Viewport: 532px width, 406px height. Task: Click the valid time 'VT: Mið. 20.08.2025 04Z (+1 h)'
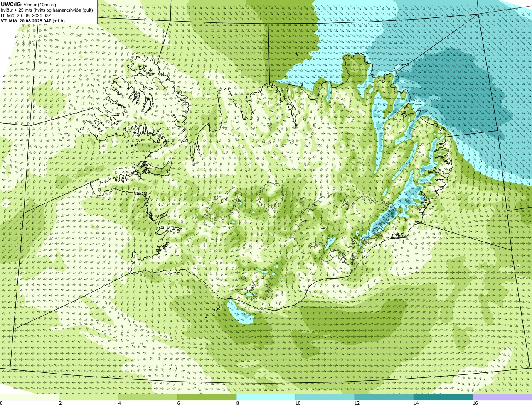33,21
